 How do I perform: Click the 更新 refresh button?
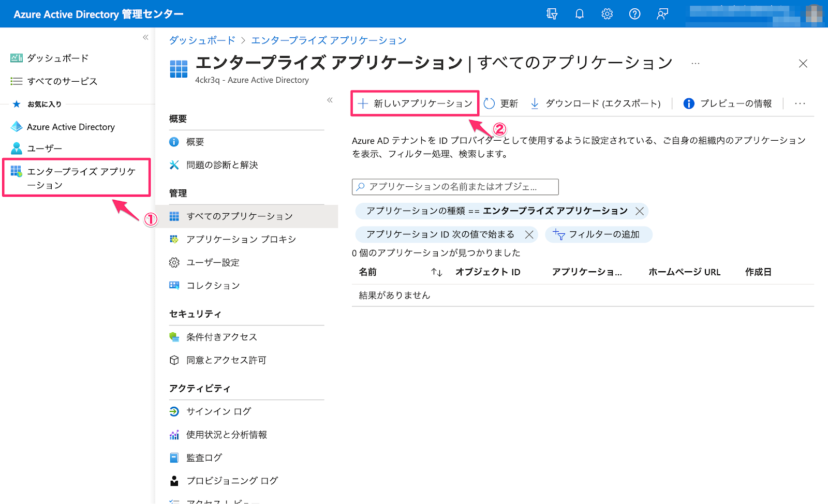click(501, 103)
